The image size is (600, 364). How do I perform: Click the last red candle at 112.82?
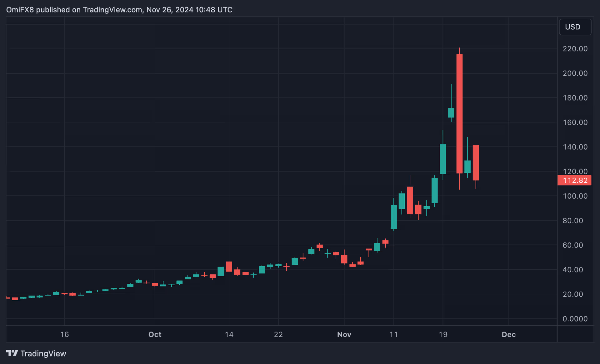point(476,163)
